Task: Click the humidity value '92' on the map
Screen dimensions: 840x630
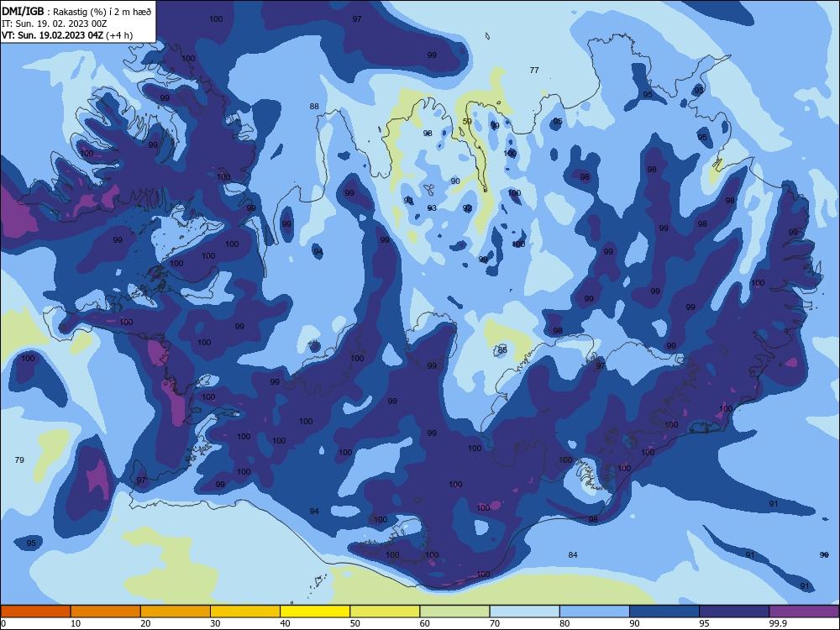Action: pos(467,207)
